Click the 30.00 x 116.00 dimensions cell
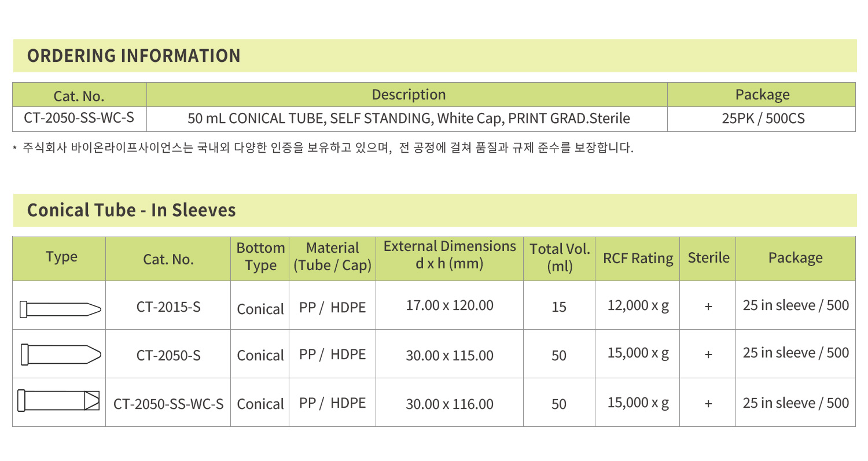The height and width of the screenshot is (461, 868). tap(450, 404)
